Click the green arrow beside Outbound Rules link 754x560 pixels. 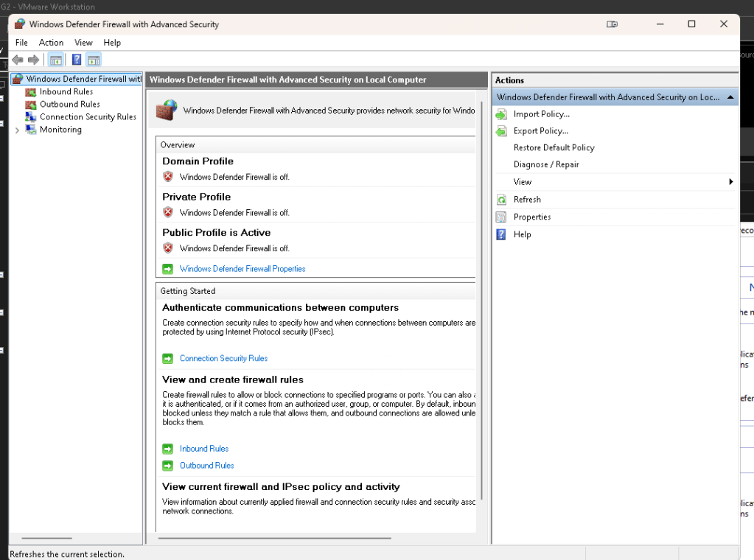click(168, 466)
